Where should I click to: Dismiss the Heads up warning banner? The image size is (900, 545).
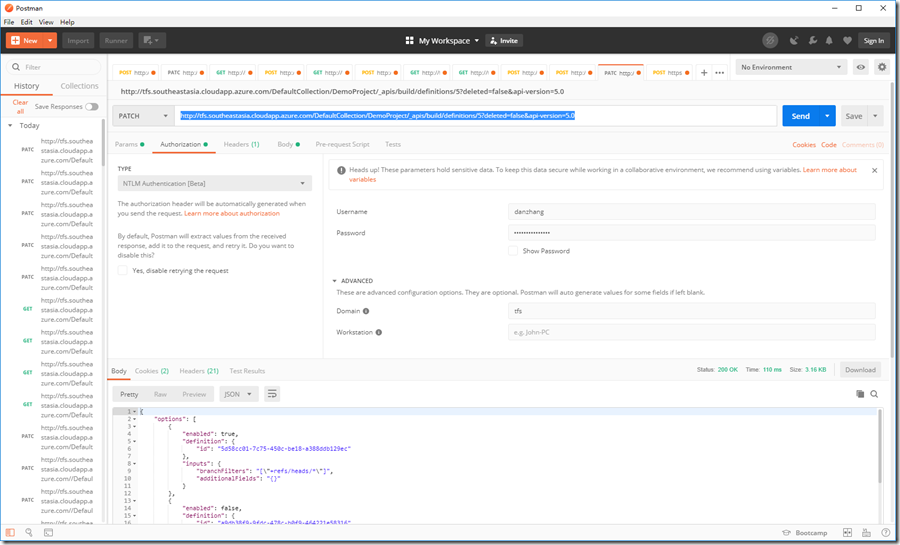[874, 170]
